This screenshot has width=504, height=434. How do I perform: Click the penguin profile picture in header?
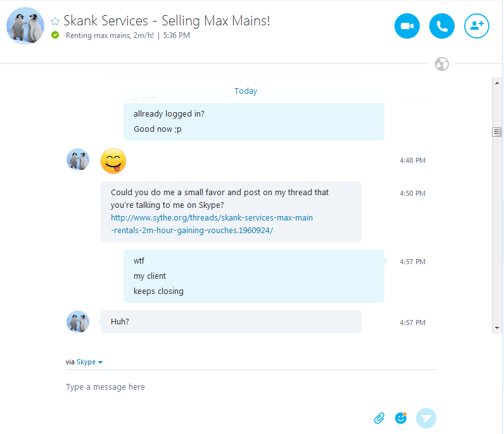(25, 26)
